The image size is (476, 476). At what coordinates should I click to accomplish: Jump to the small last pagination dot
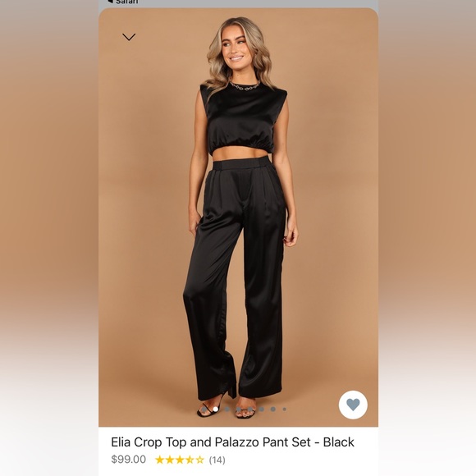(x=285, y=410)
